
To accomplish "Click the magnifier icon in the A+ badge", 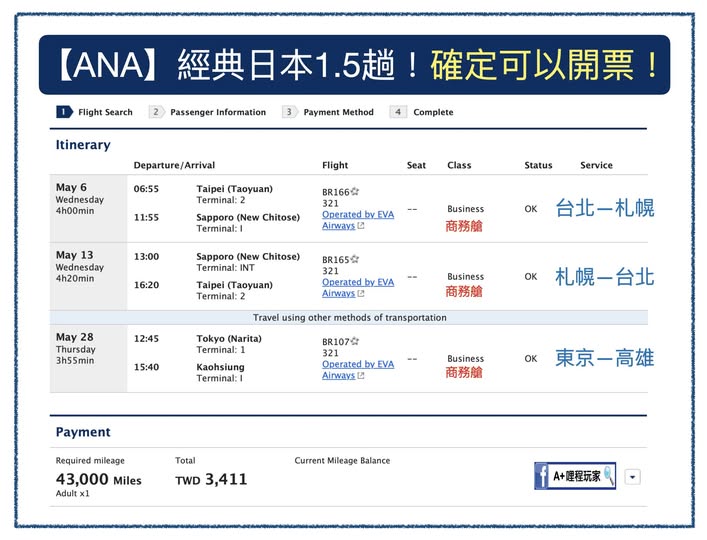I will tap(607, 477).
